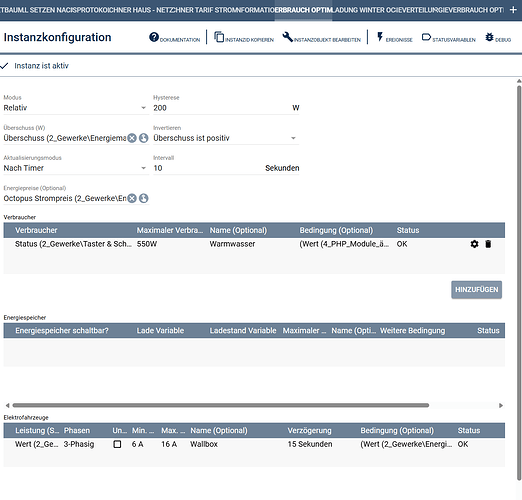Open Instanzobjekt bearbeiten wrench icon

287,37
